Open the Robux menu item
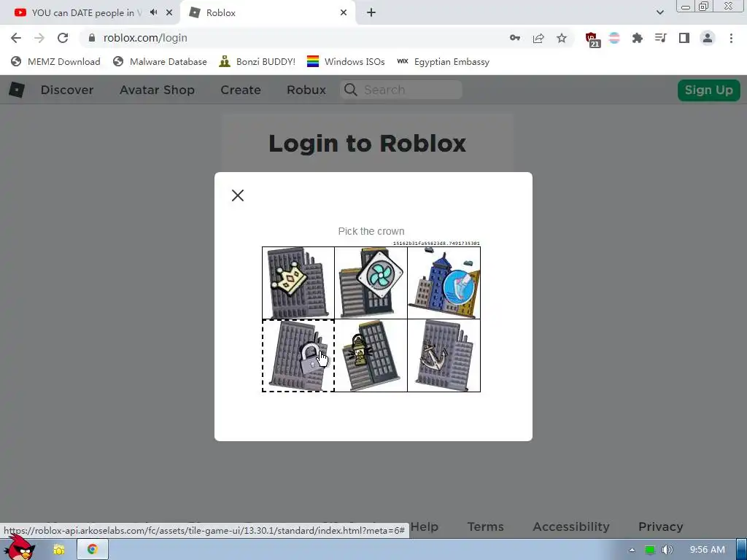Image resolution: width=747 pixels, height=560 pixels. coord(306,90)
